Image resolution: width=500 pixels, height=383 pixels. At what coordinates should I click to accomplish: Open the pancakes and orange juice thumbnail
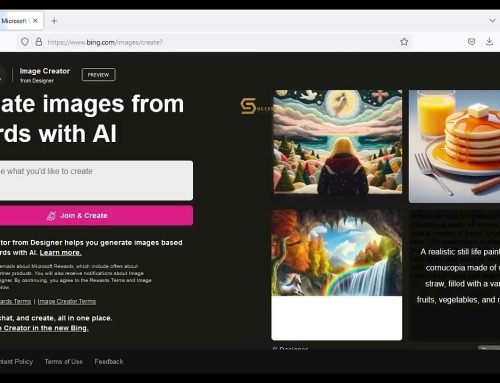[454, 146]
